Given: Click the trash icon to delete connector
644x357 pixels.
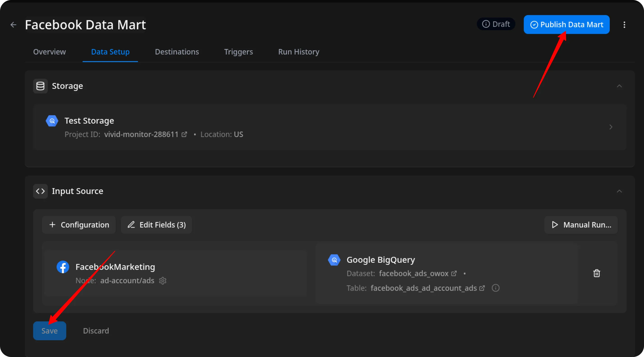Looking at the screenshot, I should click(596, 273).
